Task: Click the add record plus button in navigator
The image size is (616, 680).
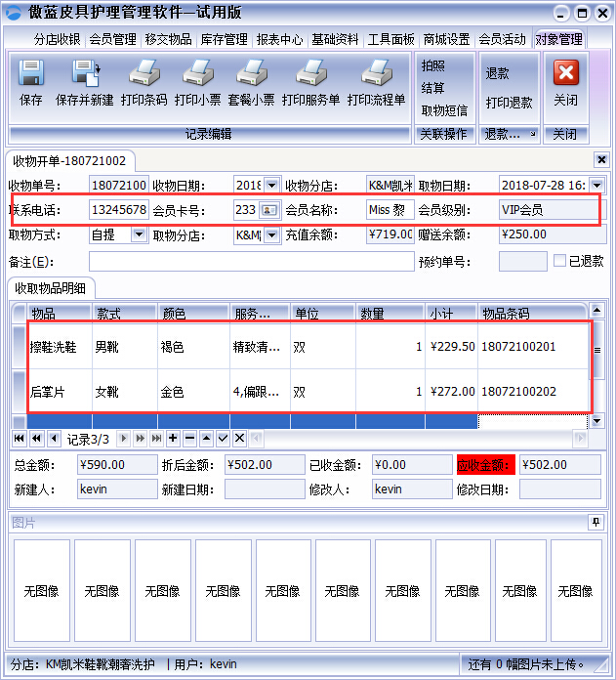Action: click(x=173, y=438)
